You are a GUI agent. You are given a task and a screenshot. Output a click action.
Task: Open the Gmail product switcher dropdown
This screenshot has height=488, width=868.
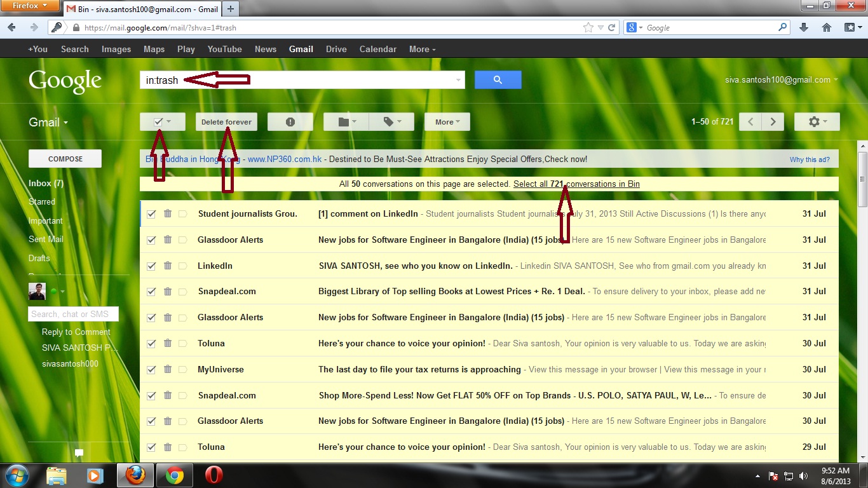click(48, 123)
